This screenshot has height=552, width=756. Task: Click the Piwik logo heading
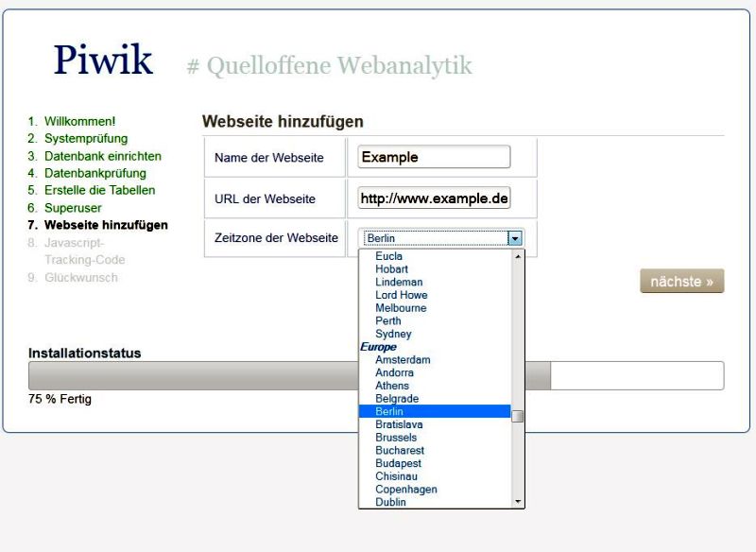pyautogui.click(x=103, y=60)
